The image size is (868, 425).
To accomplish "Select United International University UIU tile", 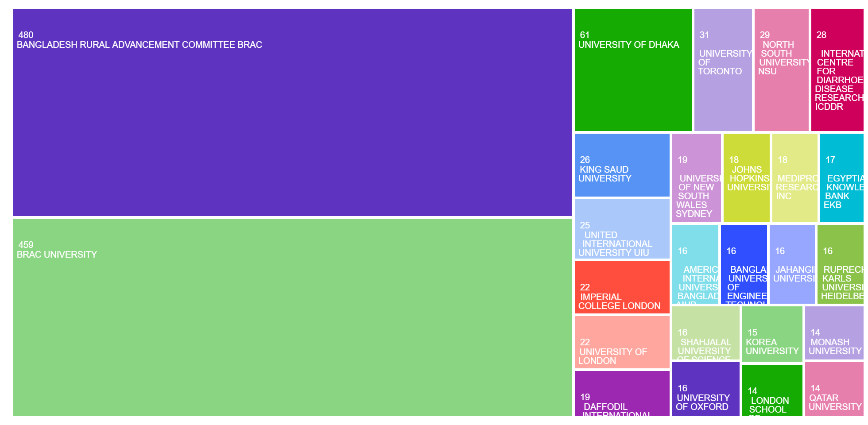I will click(x=622, y=229).
